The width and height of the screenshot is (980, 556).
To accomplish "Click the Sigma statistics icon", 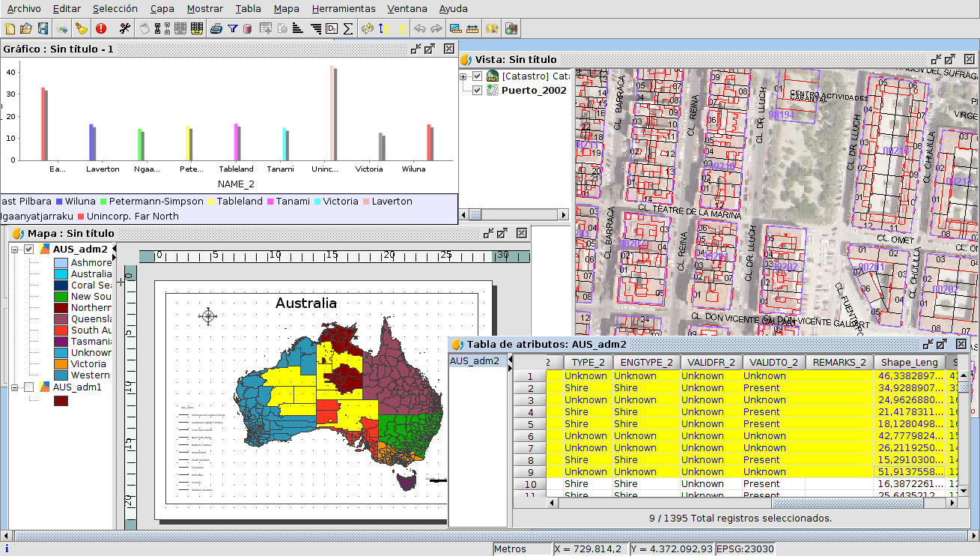I will point(348,28).
